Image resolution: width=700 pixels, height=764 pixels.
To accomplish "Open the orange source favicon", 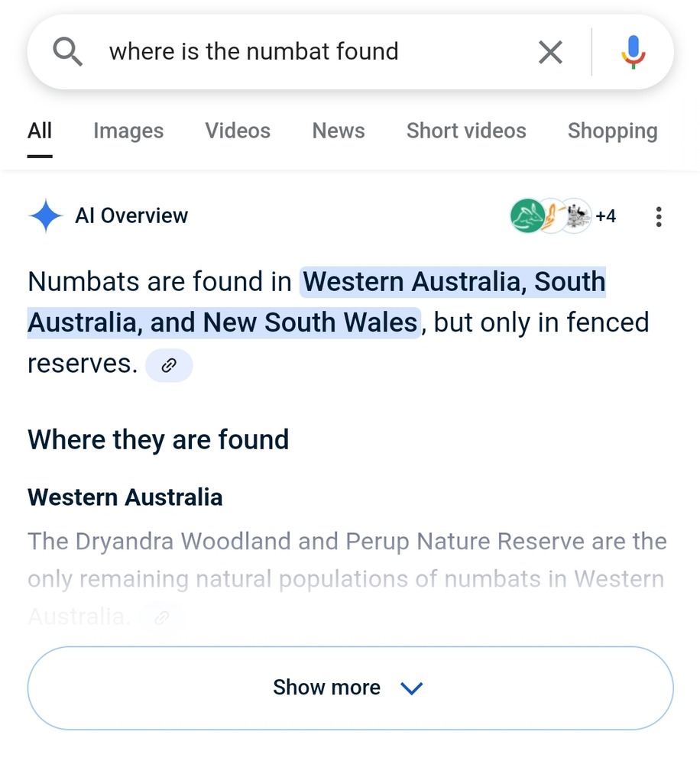I will (x=551, y=216).
